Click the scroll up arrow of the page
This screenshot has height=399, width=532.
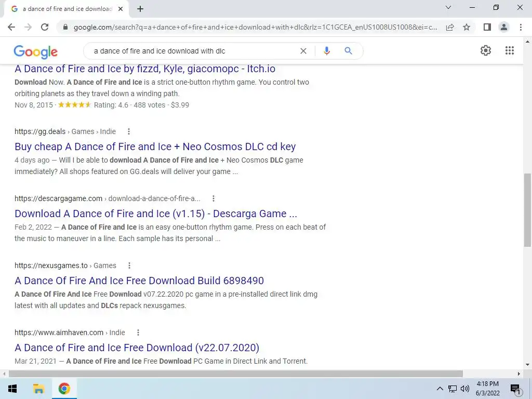(527, 42)
